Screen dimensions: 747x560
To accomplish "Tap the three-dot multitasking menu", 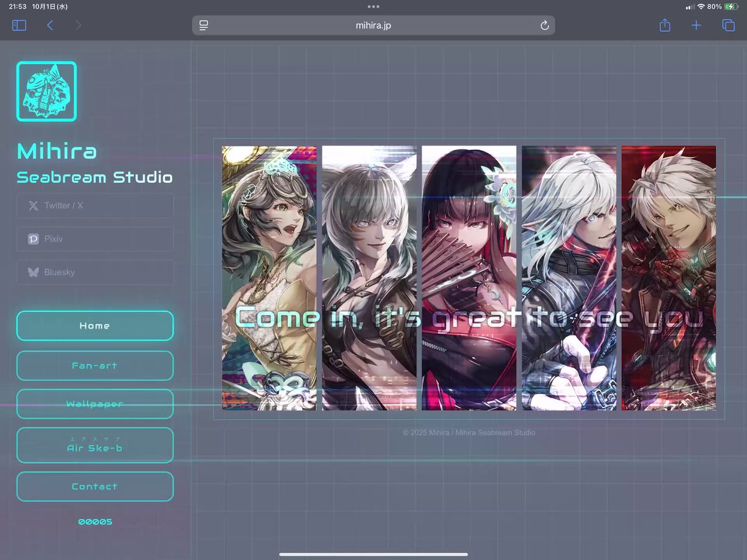I will coord(374,6).
